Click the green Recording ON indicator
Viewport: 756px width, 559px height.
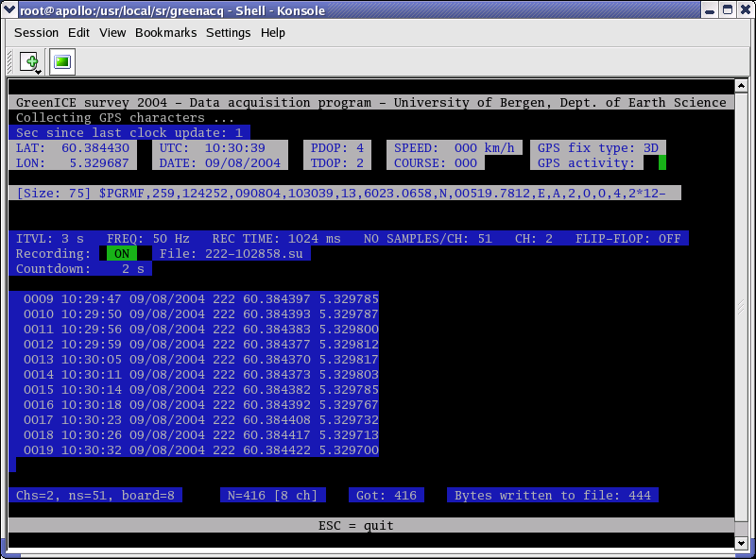click(x=119, y=253)
